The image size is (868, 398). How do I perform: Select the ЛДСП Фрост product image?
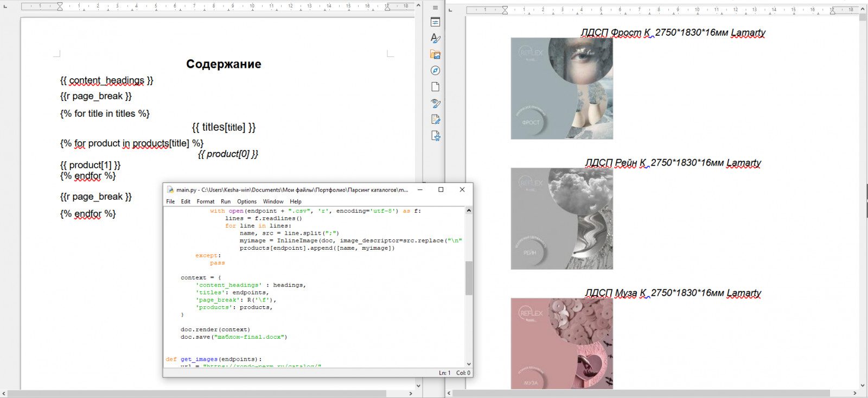pos(562,89)
